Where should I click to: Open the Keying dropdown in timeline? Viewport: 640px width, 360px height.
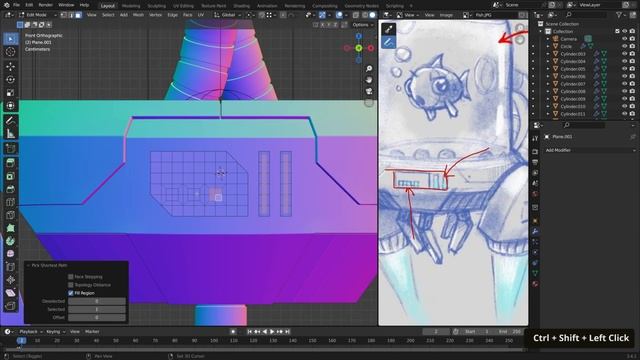point(56,332)
